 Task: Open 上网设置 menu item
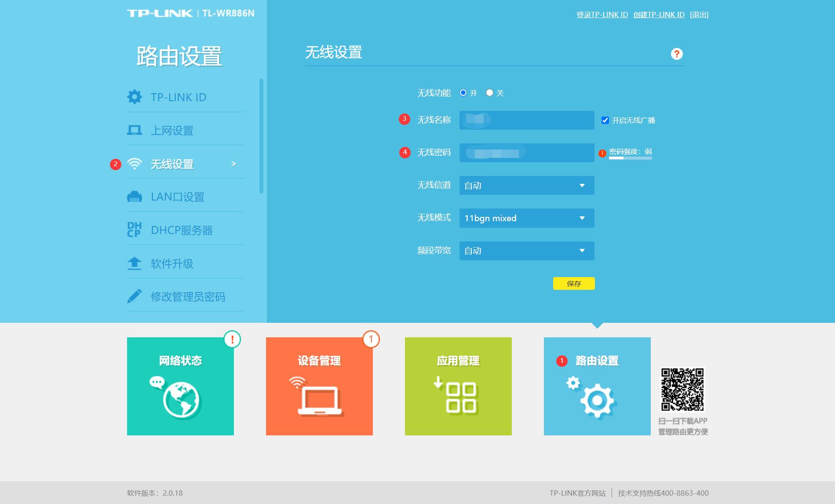[185, 130]
